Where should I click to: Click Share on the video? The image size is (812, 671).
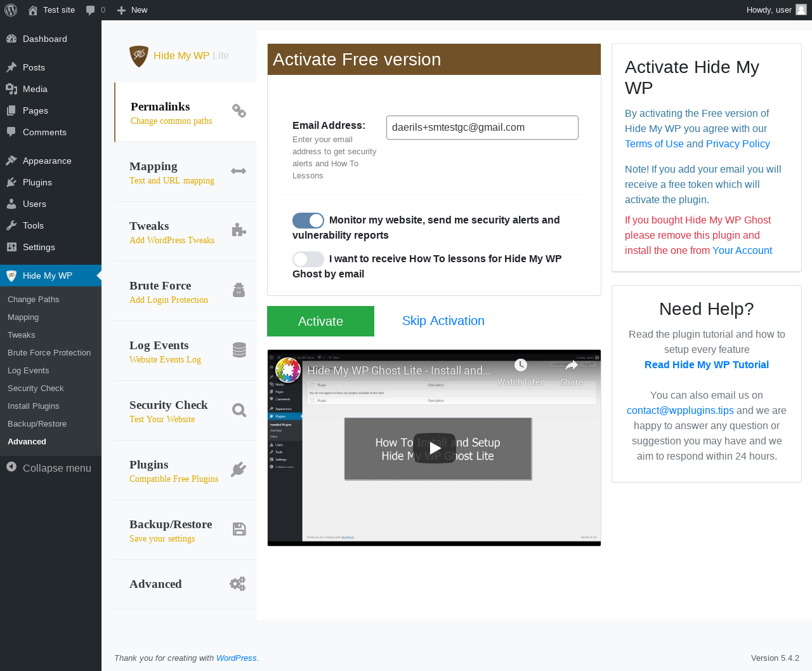[572, 373]
